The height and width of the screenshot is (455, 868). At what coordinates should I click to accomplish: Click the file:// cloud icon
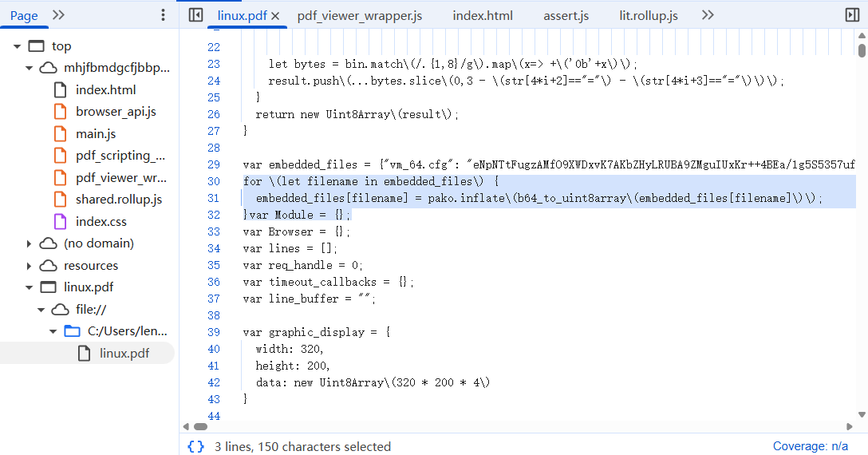(x=60, y=309)
